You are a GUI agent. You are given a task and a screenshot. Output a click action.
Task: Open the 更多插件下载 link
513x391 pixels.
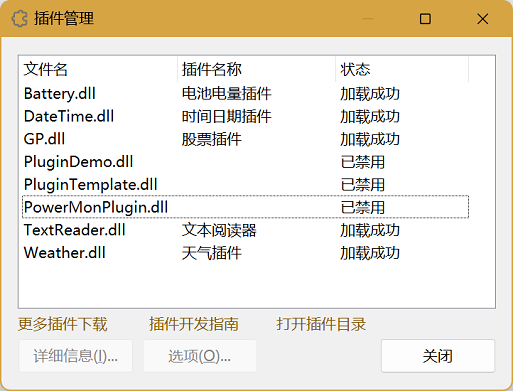tap(63, 324)
